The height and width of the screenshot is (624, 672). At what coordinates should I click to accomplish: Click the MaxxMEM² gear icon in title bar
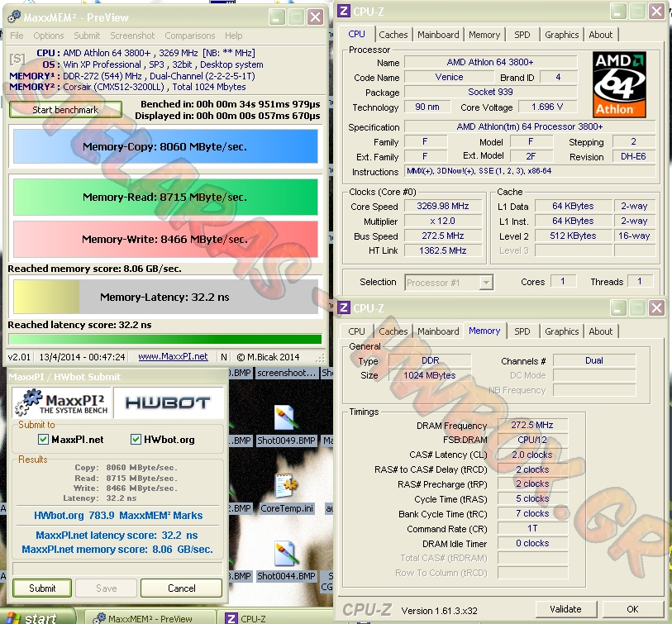click(14, 17)
